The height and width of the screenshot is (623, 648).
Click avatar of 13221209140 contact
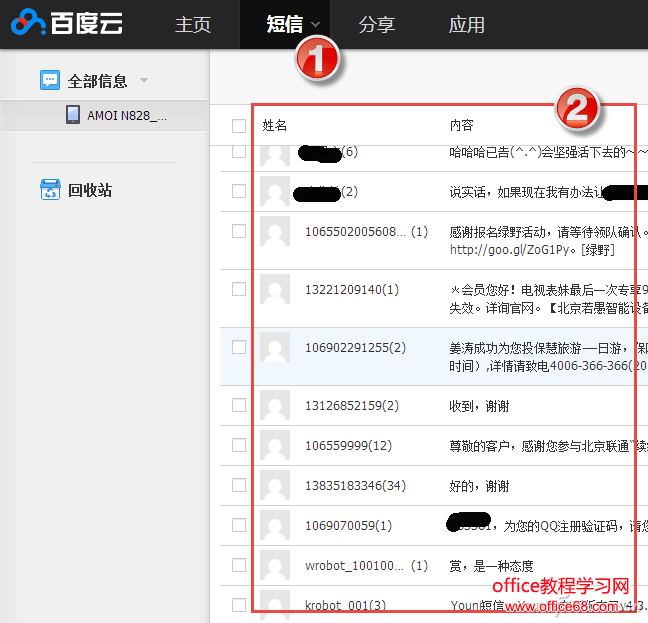275,289
